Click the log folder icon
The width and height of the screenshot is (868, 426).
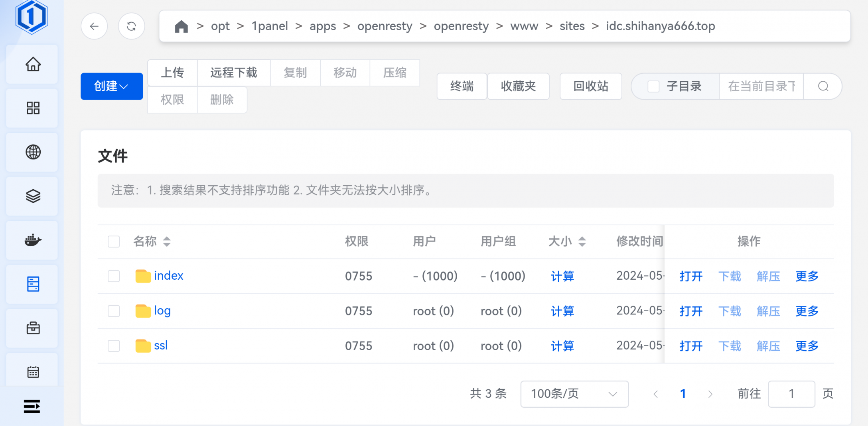143,311
